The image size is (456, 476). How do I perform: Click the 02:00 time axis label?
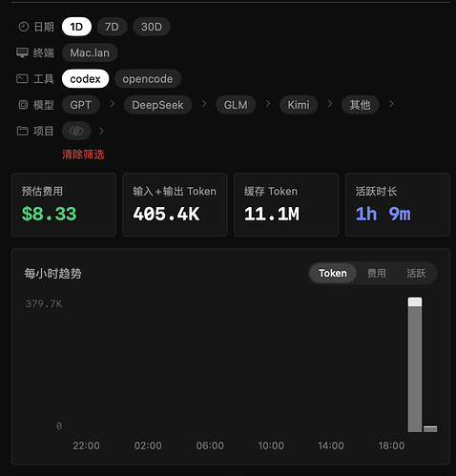tap(148, 445)
